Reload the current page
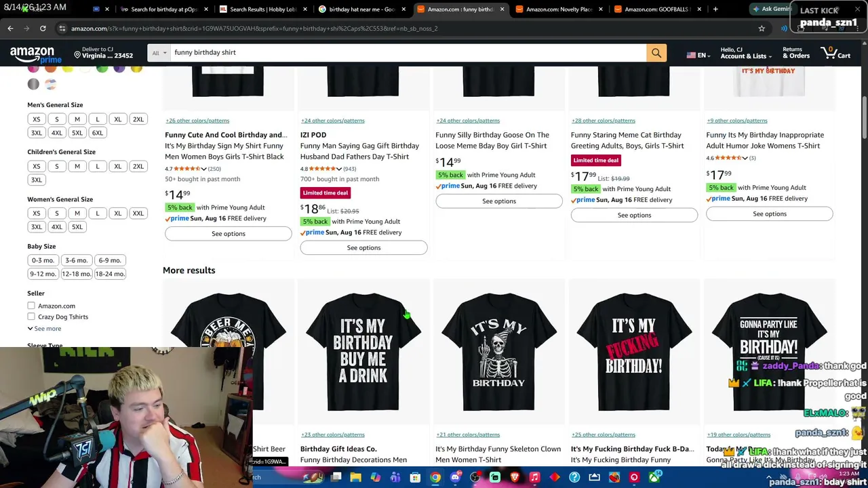The width and height of the screenshot is (868, 488). 43,28
